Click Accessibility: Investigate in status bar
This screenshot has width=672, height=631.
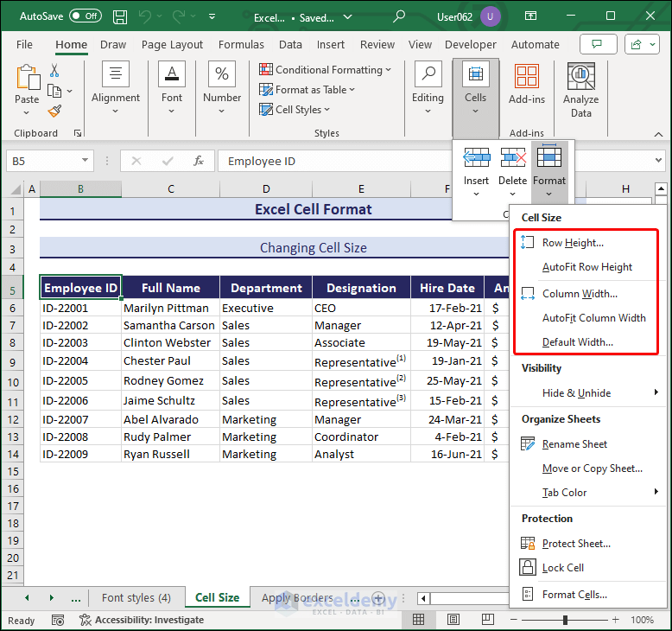149,620
